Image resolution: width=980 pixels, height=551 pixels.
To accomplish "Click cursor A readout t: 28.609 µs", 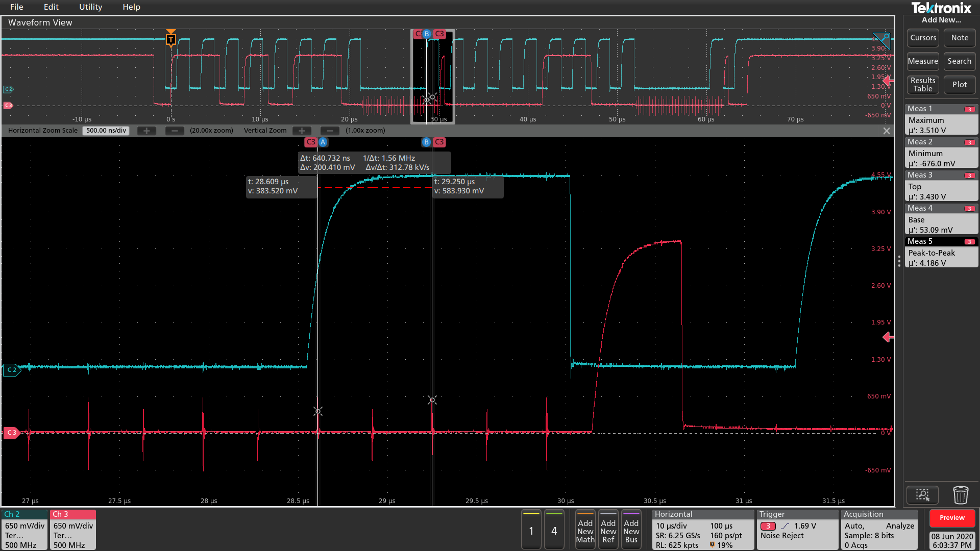I will click(281, 186).
